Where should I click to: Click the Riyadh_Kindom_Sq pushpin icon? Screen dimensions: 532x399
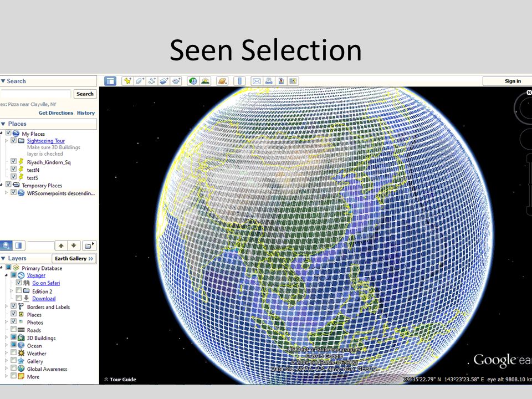[x=21, y=161]
